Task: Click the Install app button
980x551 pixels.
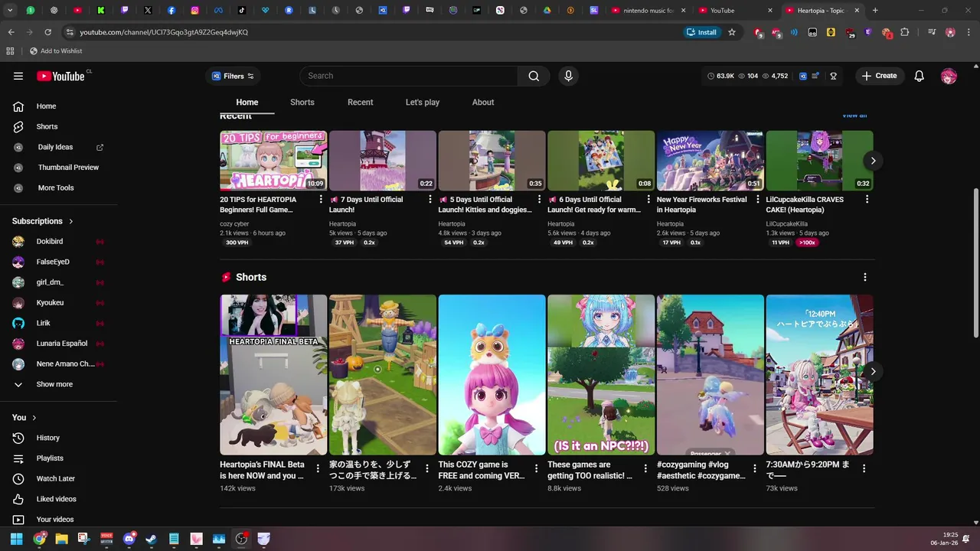Action: click(x=702, y=32)
